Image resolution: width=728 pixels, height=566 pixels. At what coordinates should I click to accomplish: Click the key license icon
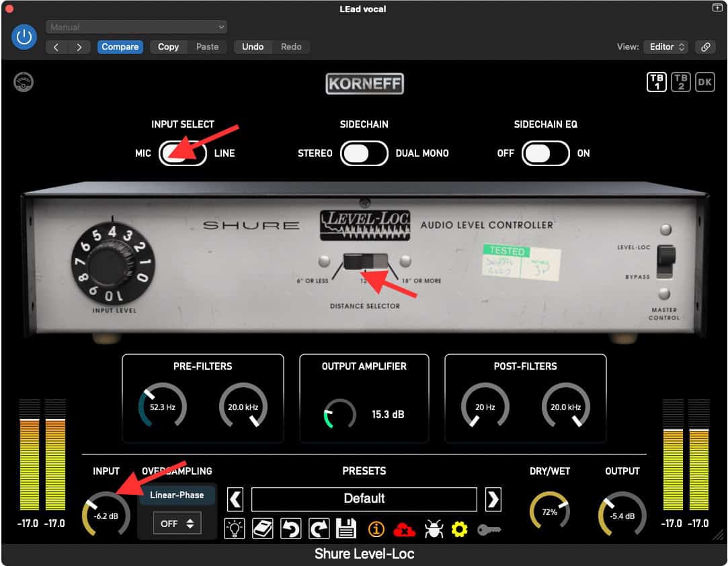(x=489, y=530)
